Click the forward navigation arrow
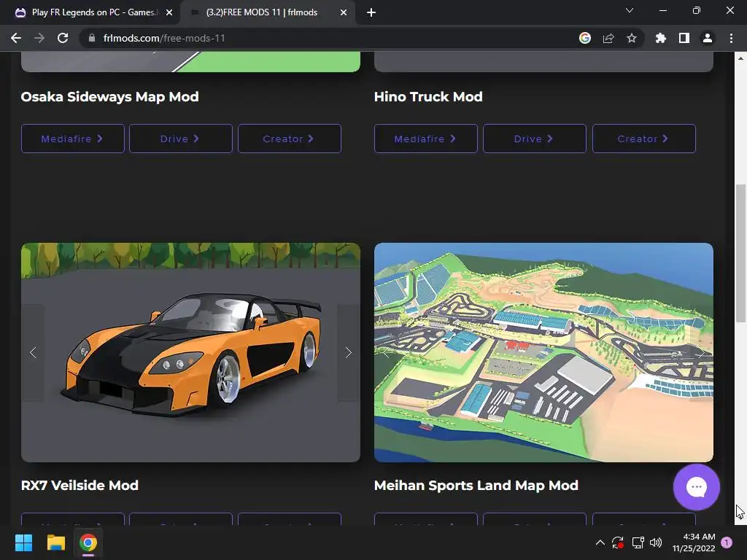Image resolution: width=747 pixels, height=560 pixels. point(39,38)
